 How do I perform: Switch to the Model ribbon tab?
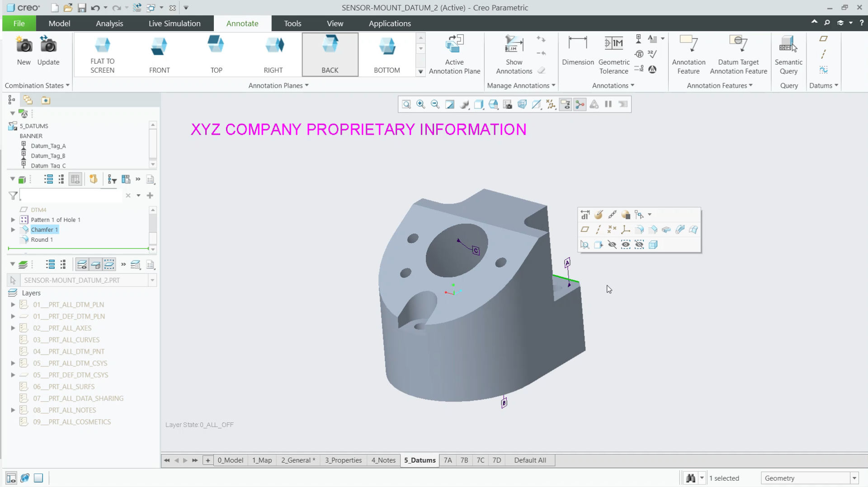(x=59, y=23)
